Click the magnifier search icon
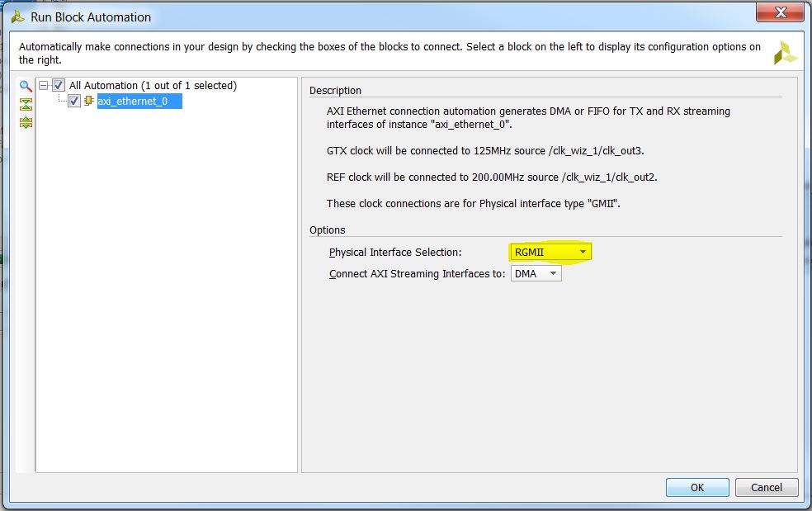812x511 pixels. click(x=26, y=86)
